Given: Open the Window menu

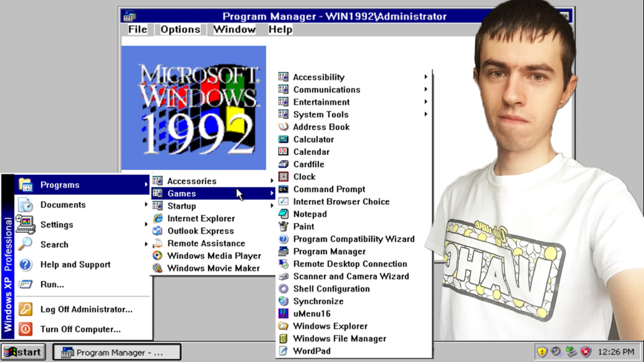Looking at the screenshot, I should tap(234, 29).
